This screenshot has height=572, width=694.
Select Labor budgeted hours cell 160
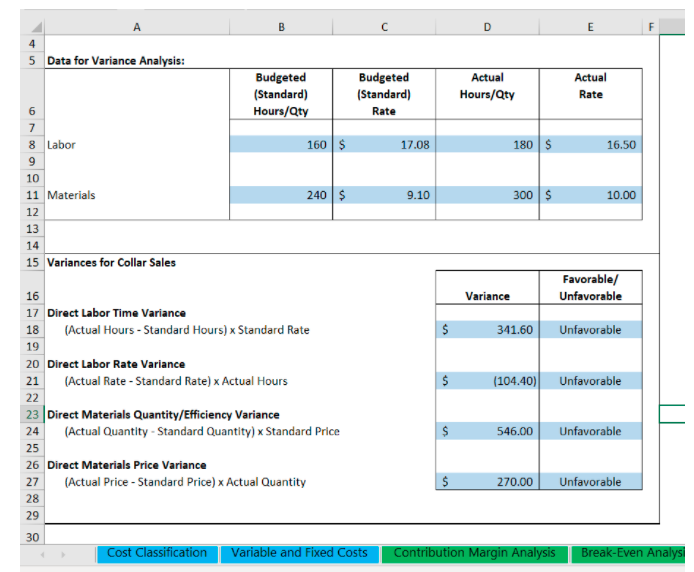281,145
